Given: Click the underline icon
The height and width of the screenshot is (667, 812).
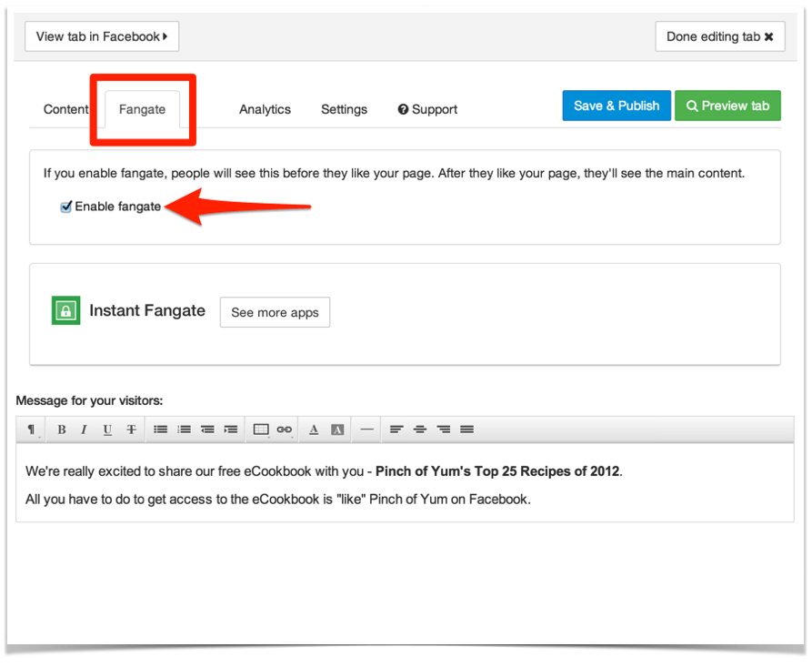Looking at the screenshot, I should pyautogui.click(x=107, y=430).
